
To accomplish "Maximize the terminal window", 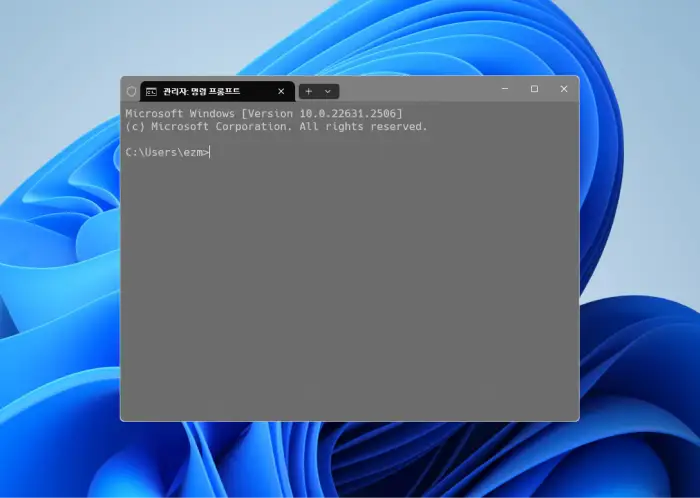I will [534, 89].
